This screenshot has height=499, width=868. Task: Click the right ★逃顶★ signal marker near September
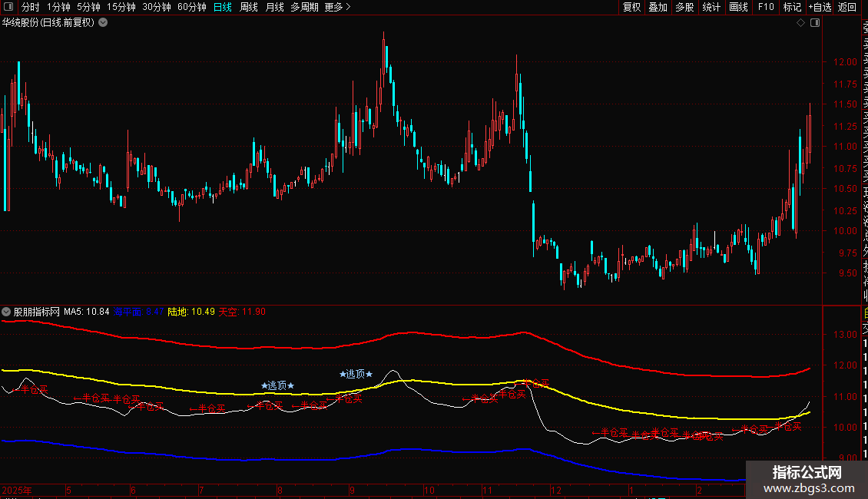point(356,374)
